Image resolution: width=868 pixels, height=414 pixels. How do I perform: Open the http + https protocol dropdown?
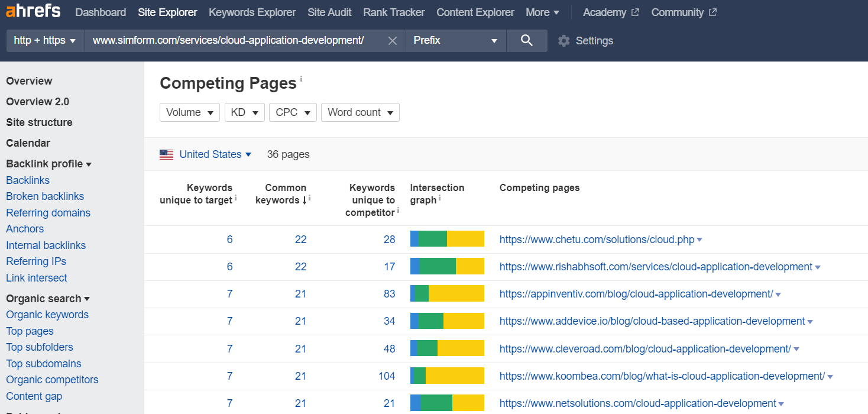pos(46,41)
